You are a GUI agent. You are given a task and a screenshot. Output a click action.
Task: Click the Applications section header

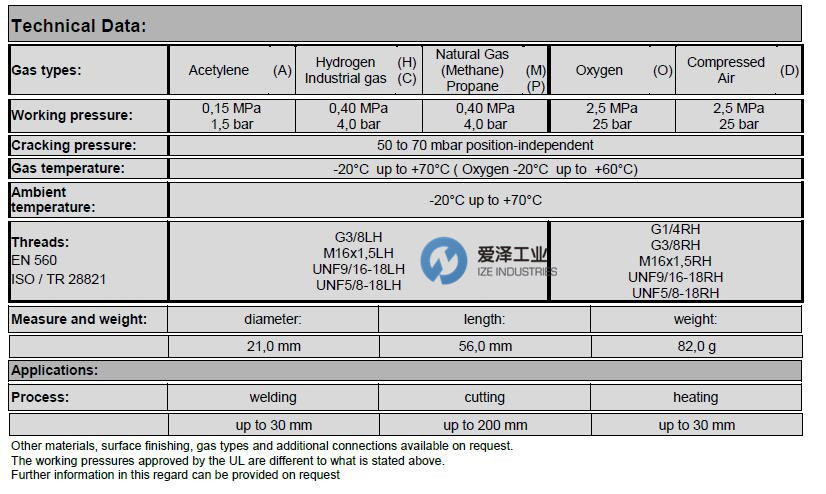pos(55,370)
